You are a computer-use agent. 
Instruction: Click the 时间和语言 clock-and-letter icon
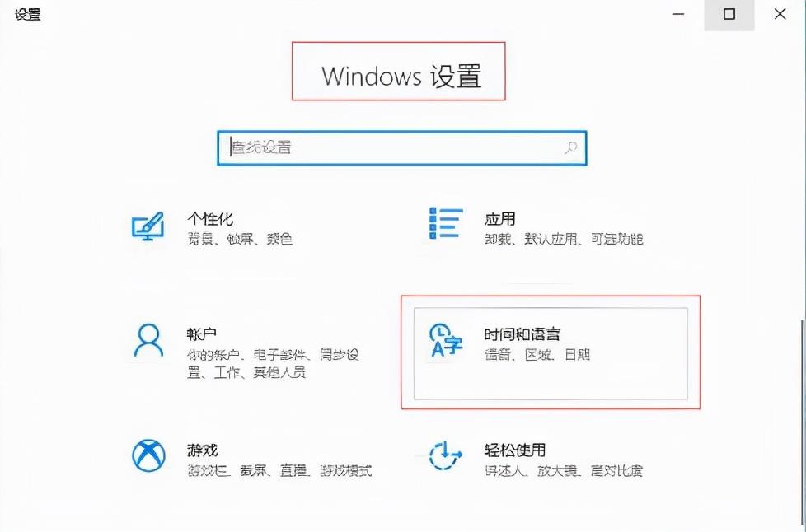coord(446,340)
